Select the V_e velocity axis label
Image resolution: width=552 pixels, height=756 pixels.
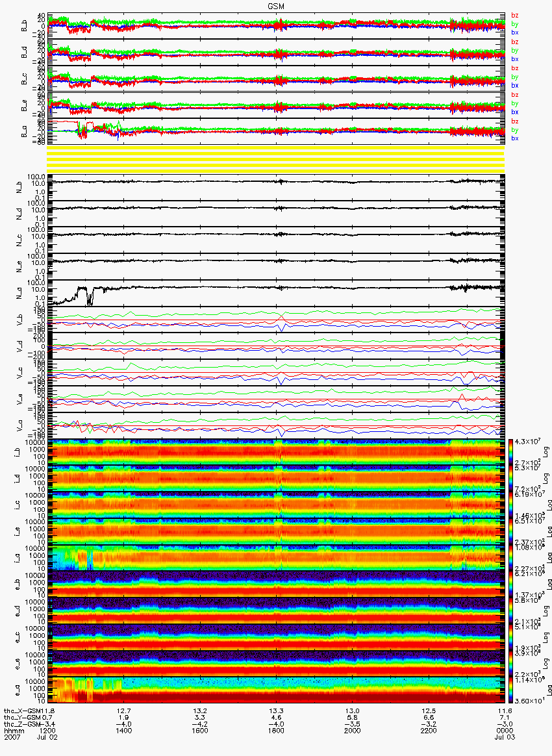(x=19, y=399)
